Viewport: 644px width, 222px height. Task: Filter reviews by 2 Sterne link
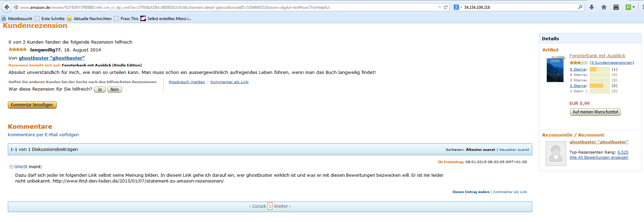[578, 86]
